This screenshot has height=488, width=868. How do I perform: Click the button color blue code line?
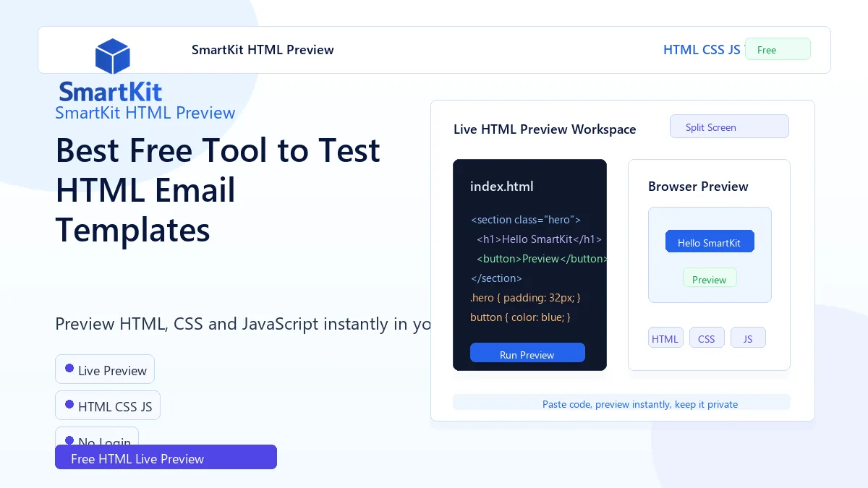(521, 317)
